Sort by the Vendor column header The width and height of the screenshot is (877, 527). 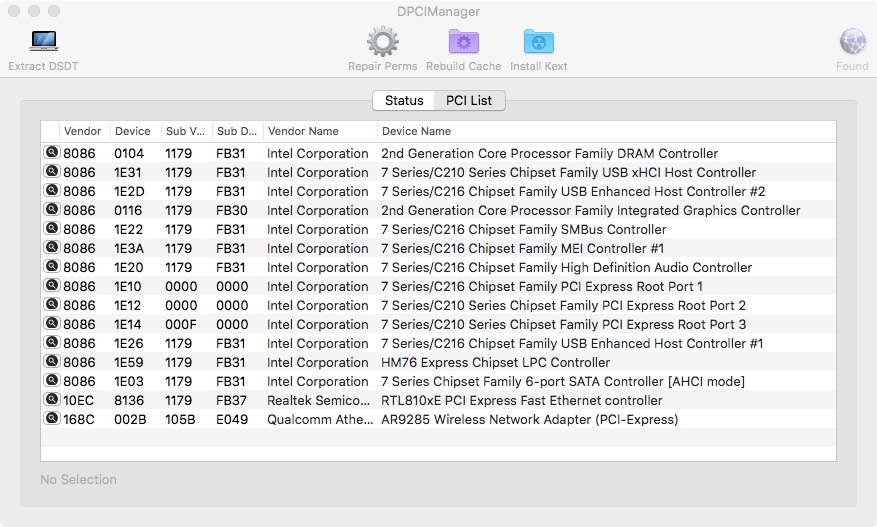[82, 131]
